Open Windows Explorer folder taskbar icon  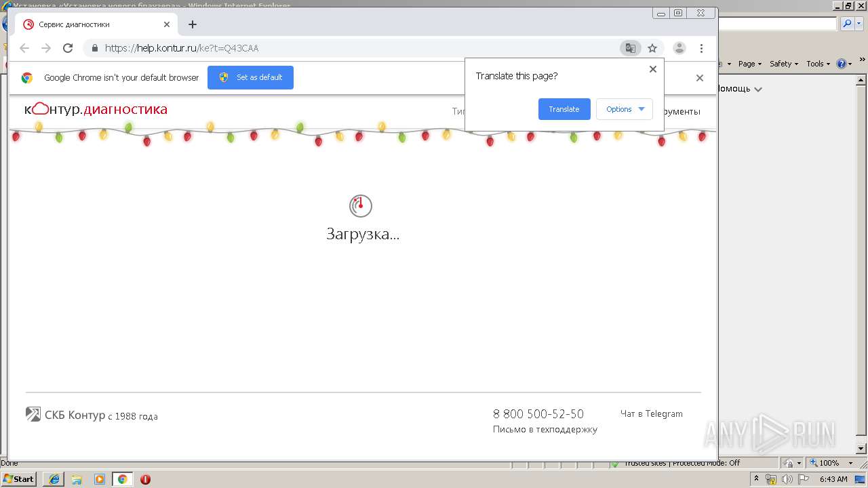77,479
